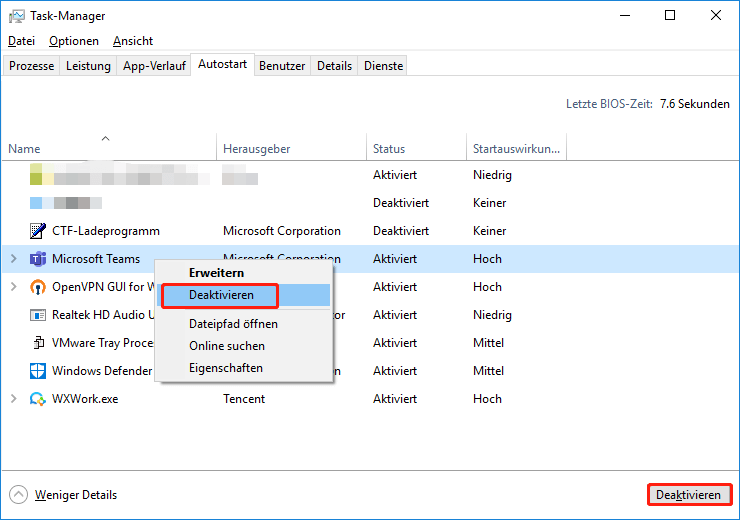The width and height of the screenshot is (740, 520).
Task: Choose Dateipfad öffnen in context menu
Action: [244, 324]
